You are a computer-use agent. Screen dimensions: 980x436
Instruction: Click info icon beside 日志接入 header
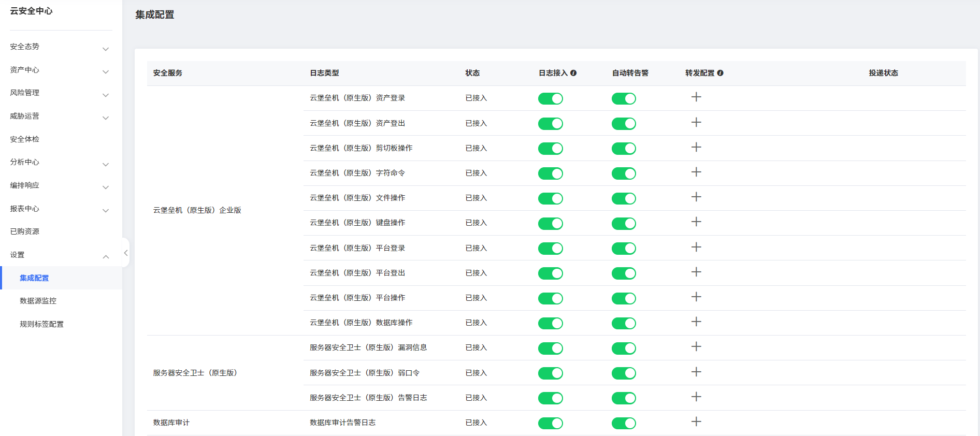[x=573, y=73]
